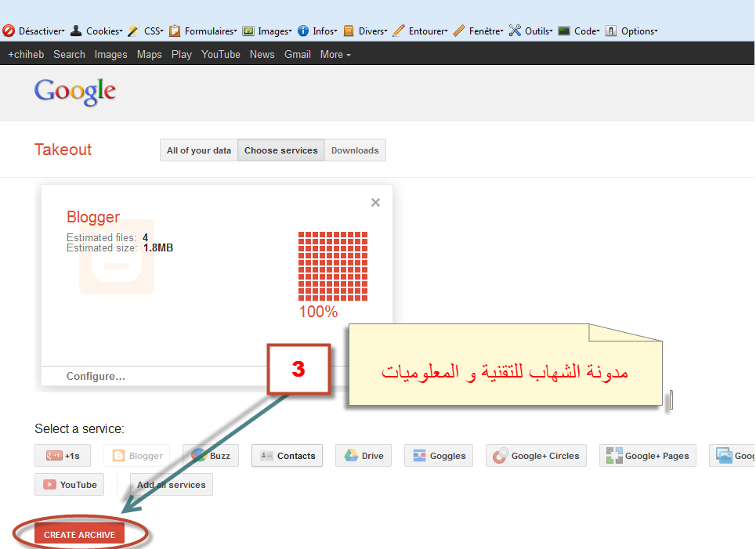Switch to All of your data tab

click(x=199, y=150)
